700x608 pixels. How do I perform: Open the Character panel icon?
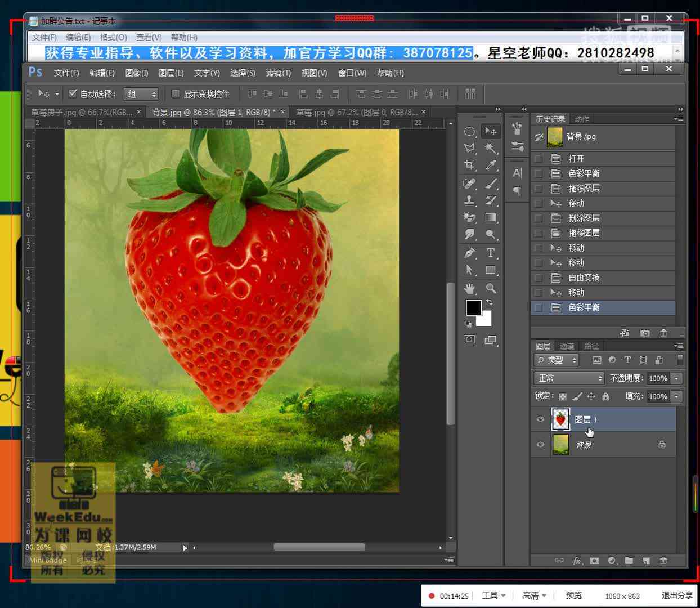pyautogui.click(x=517, y=173)
